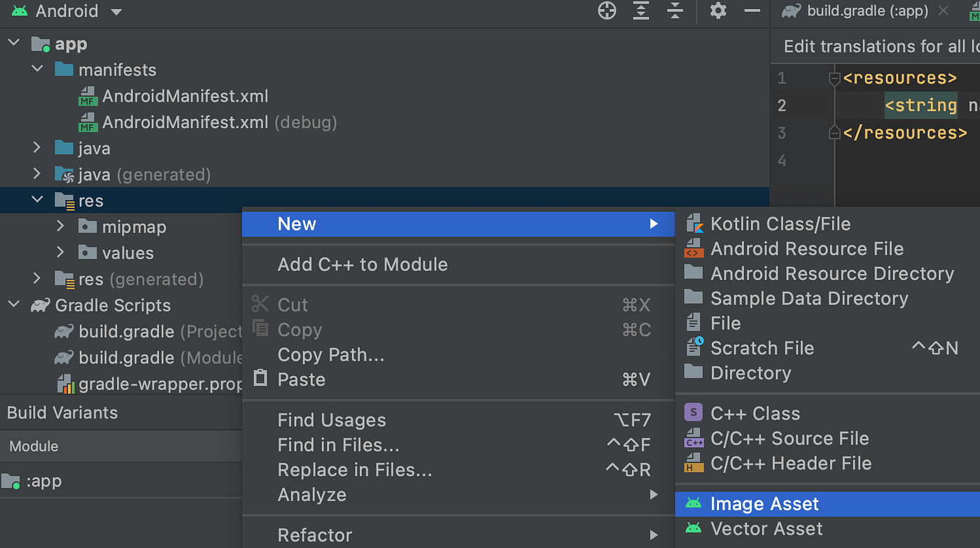
Task: Click the clipboard icon beside Paste
Action: pyautogui.click(x=260, y=379)
